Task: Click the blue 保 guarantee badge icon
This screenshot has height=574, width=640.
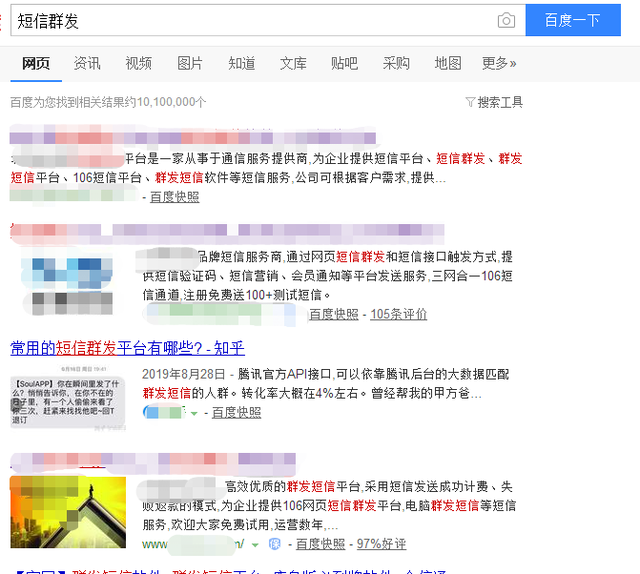Action: pyautogui.click(x=275, y=544)
